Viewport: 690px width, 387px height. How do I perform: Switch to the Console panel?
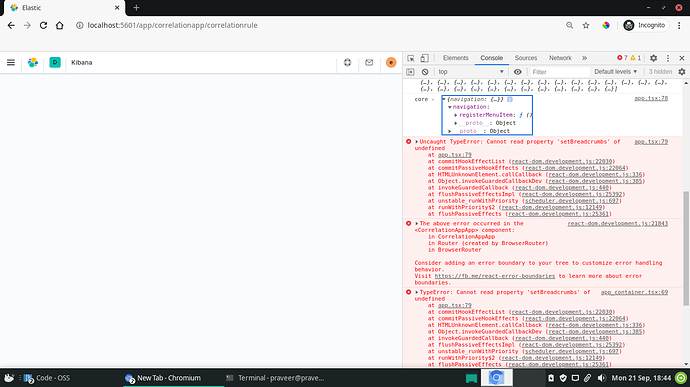click(492, 58)
